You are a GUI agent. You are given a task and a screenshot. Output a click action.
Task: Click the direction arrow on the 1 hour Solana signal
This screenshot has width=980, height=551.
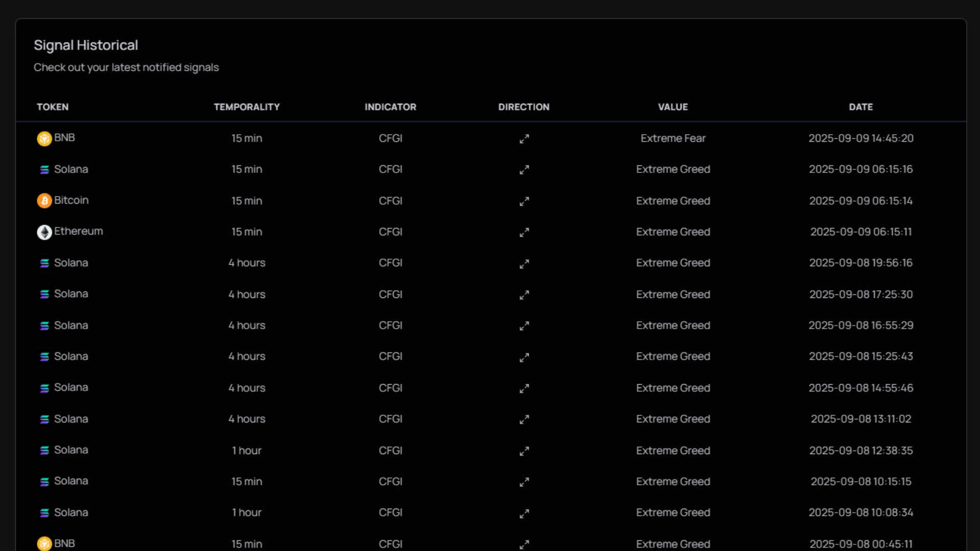(524, 450)
